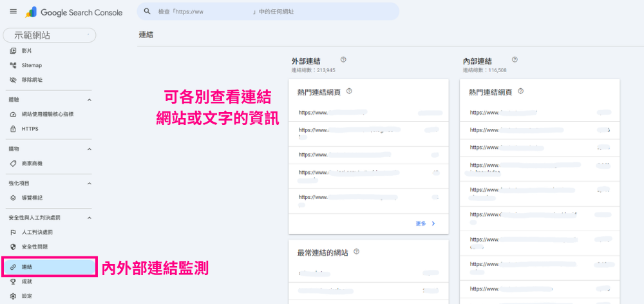Collapse the 強化項目 section
The image size is (644, 304).
(90, 183)
